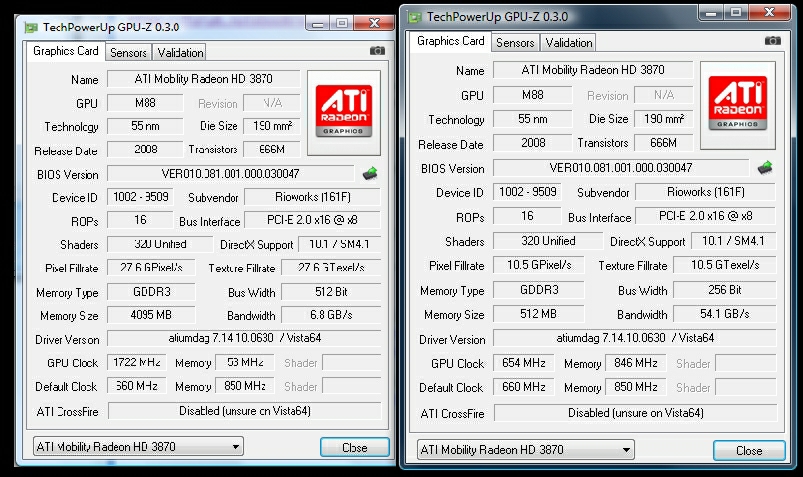Screen dimensions: 803x477
Task: Click Driver Version field in right window
Action: pyautogui.click(x=635, y=338)
